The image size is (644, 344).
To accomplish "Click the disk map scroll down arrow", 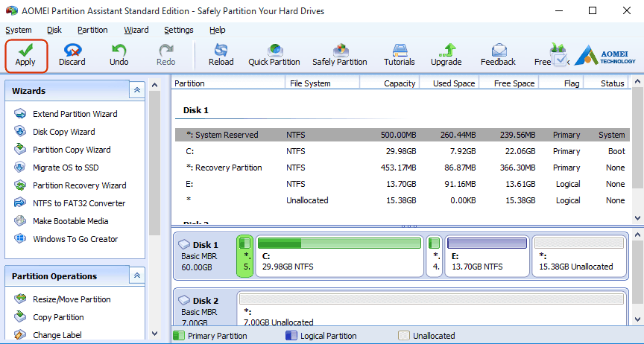I will [637, 319].
